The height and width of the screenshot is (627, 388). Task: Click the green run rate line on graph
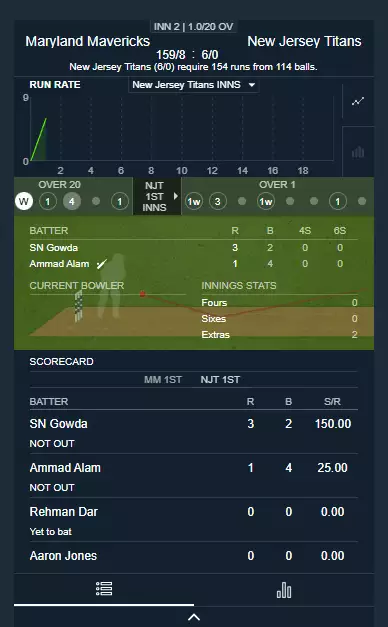pos(39,139)
